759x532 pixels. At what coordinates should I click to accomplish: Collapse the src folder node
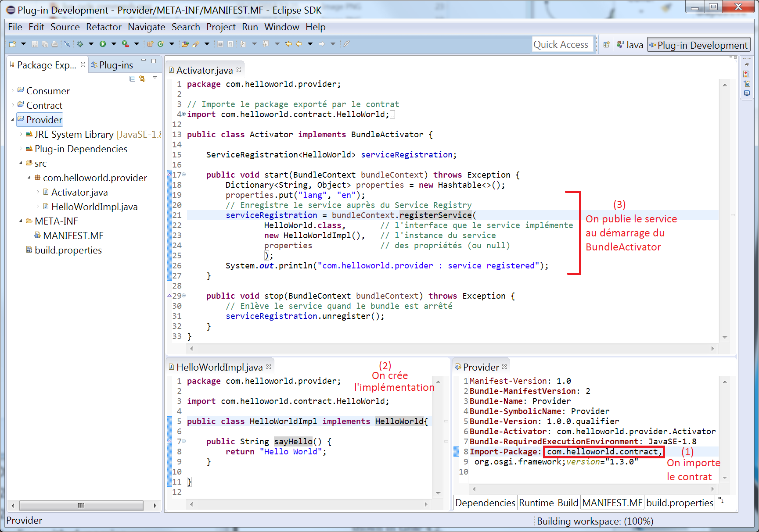pyautogui.click(x=21, y=163)
